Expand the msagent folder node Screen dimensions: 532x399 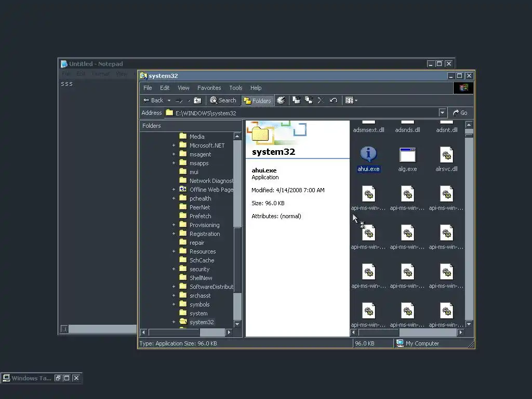click(174, 154)
